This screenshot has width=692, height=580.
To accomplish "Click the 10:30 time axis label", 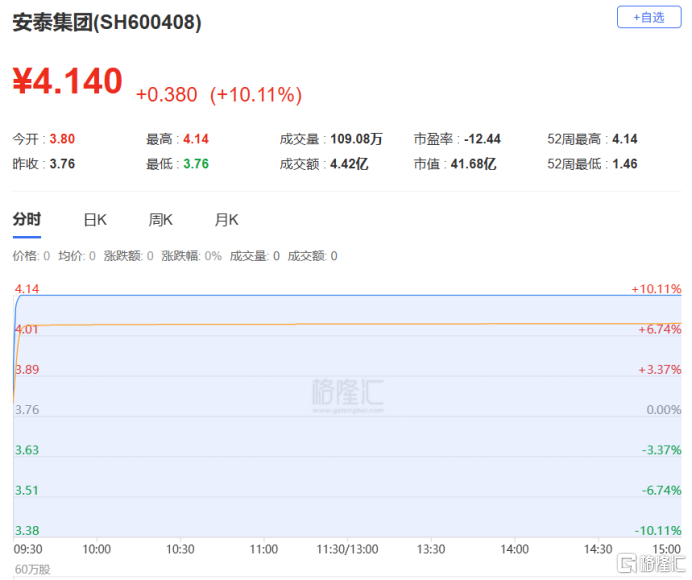I will (x=180, y=549).
